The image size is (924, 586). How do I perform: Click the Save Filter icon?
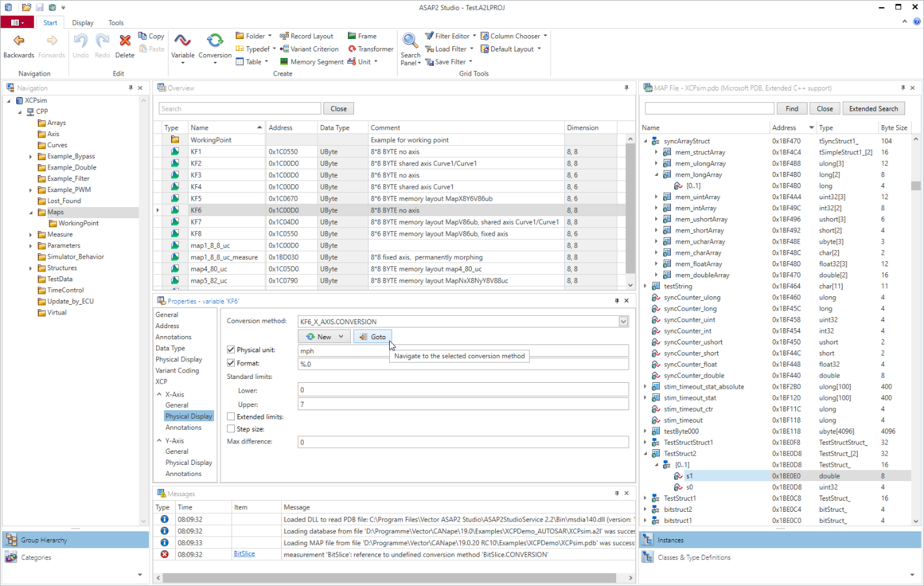pos(429,62)
